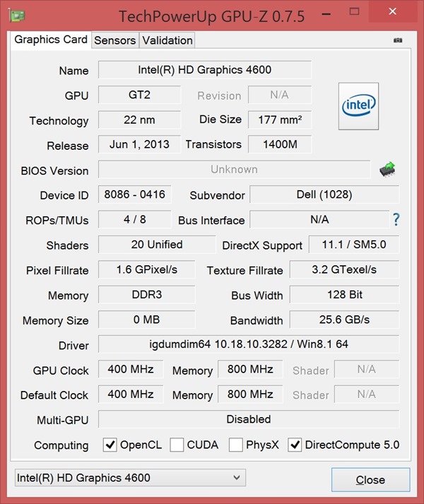Screen dimensions: 424x504
Task: Click the Release date Jun 1, 2013
Action: point(139,144)
